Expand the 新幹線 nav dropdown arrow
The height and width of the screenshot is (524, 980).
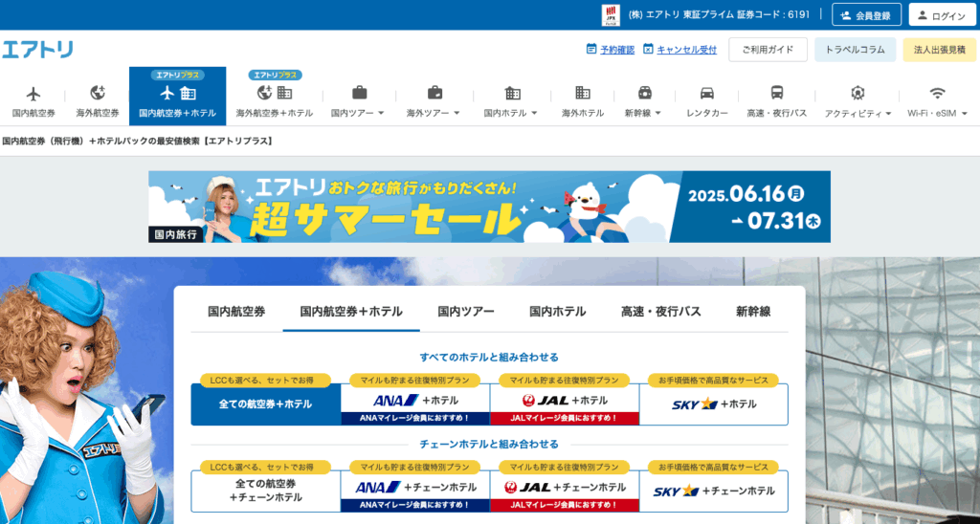coord(657,114)
